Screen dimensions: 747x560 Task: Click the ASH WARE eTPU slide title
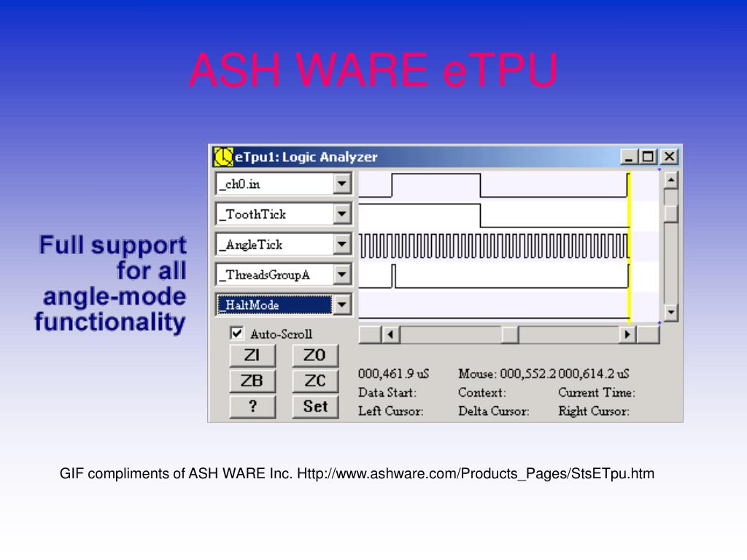pyautogui.click(x=373, y=70)
